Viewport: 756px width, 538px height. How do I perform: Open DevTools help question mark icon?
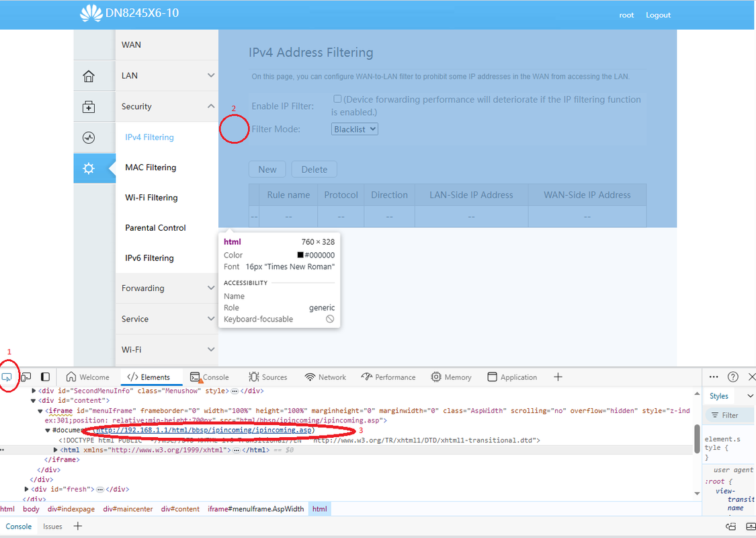pos(733,377)
